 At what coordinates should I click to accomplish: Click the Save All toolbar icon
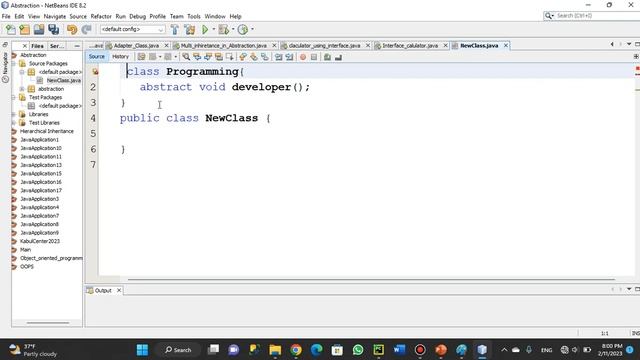click(x=53, y=29)
